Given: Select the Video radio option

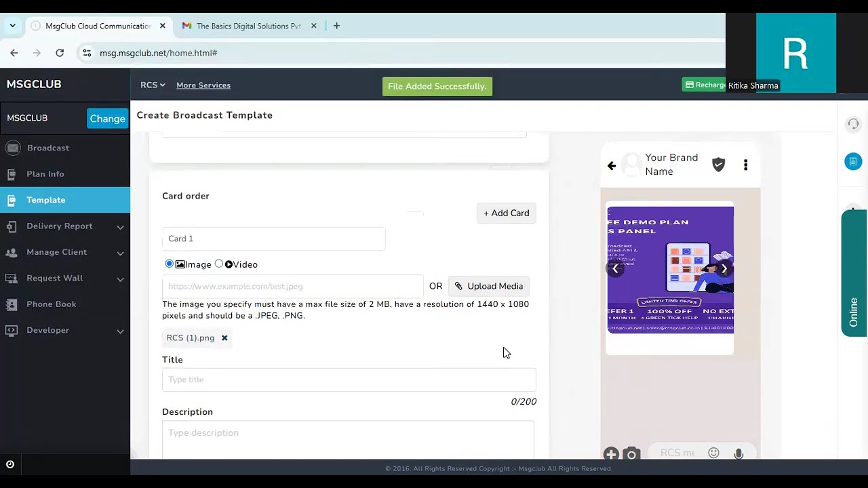Looking at the screenshot, I should coord(219,264).
